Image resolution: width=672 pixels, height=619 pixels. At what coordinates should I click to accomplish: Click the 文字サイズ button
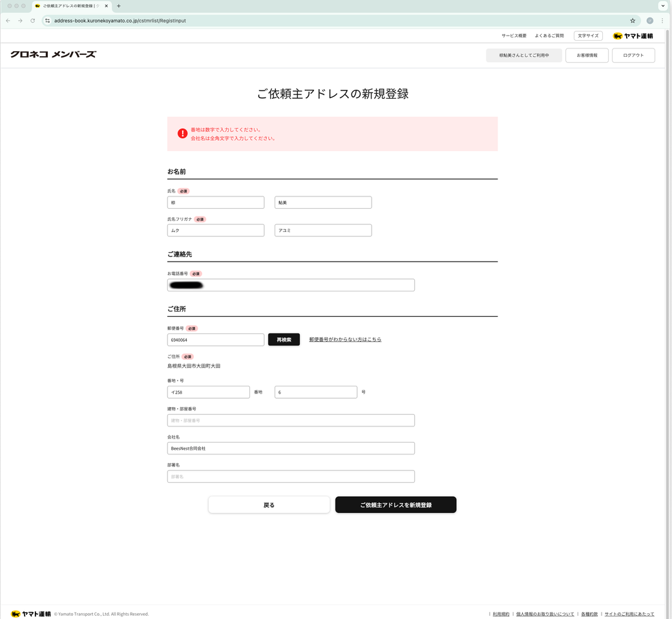pos(588,36)
